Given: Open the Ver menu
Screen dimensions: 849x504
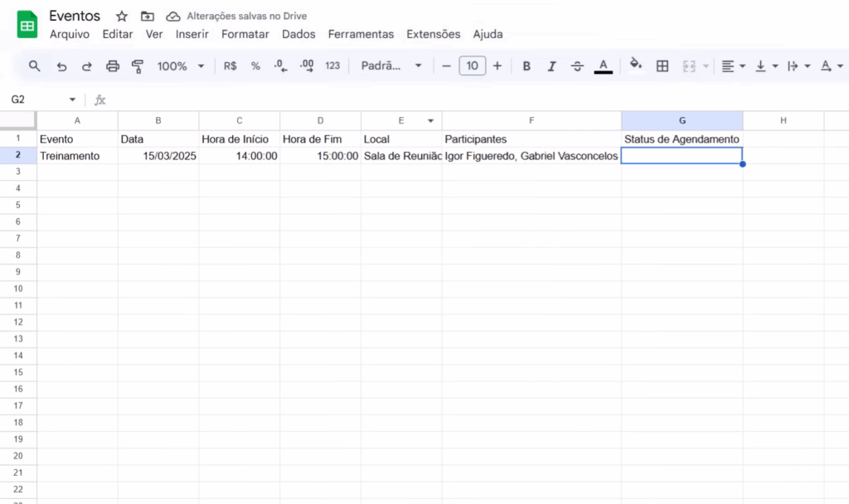Looking at the screenshot, I should click(153, 34).
